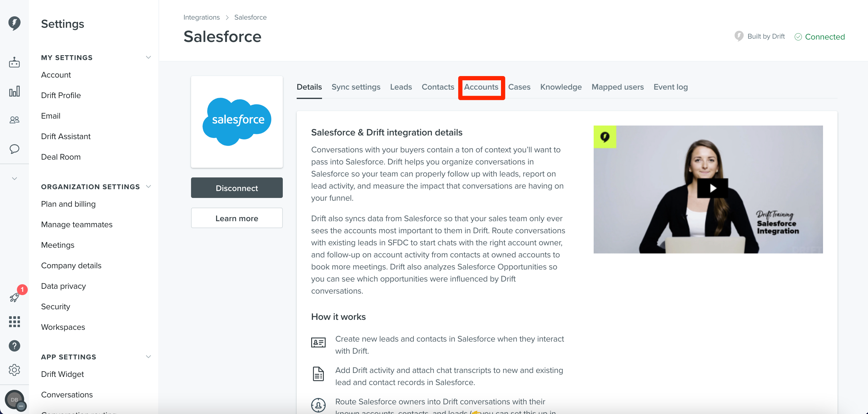Click the Drift logo icon in sidebar
Image resolution: width=868 pixels, height=414 pixels.
14,23
